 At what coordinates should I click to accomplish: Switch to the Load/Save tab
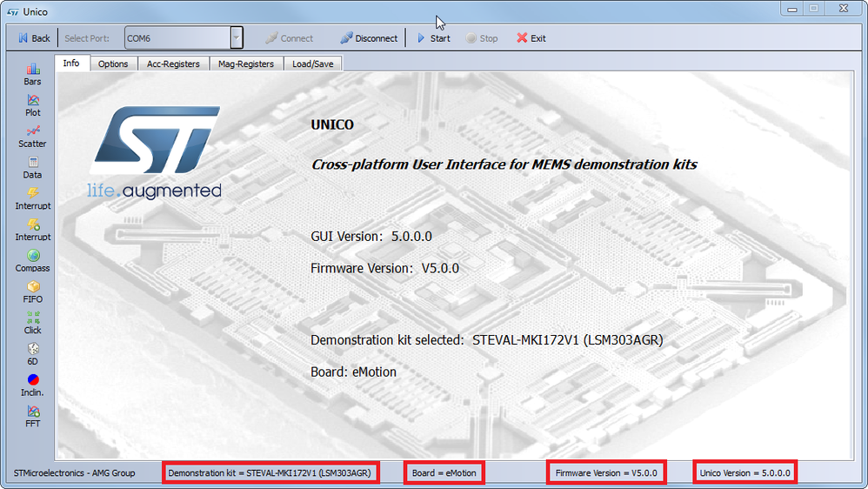click(313, 64)
